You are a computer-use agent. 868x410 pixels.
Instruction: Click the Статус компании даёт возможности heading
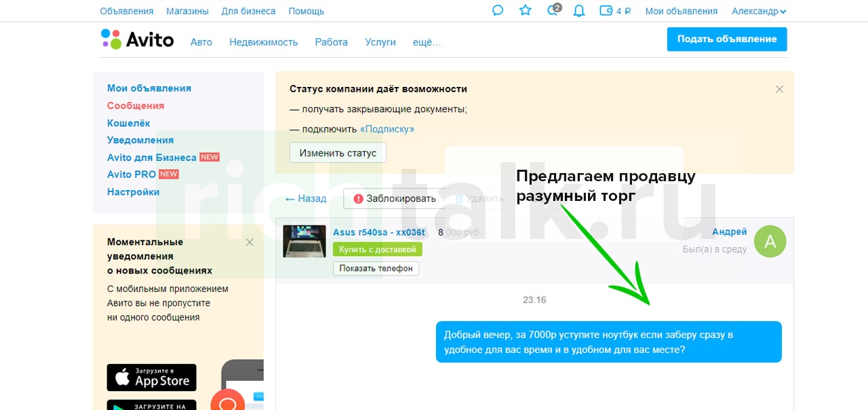tap(378, 89)
